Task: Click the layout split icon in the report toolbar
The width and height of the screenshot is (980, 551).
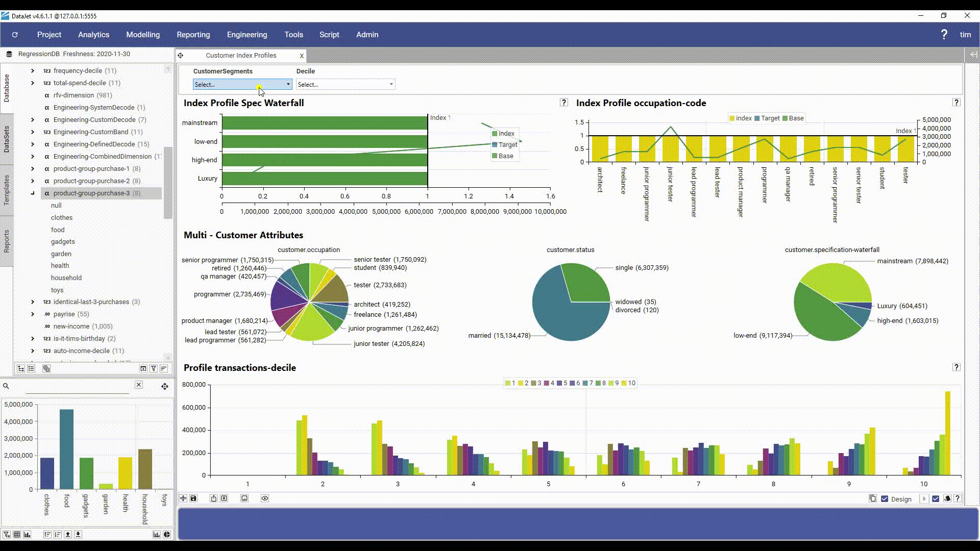Action: 183,498
